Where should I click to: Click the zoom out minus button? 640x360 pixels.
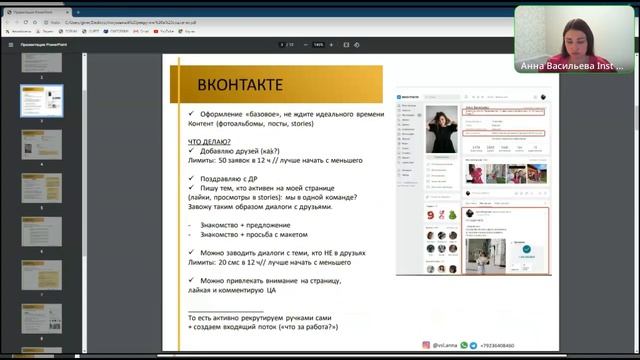[306, 45]
